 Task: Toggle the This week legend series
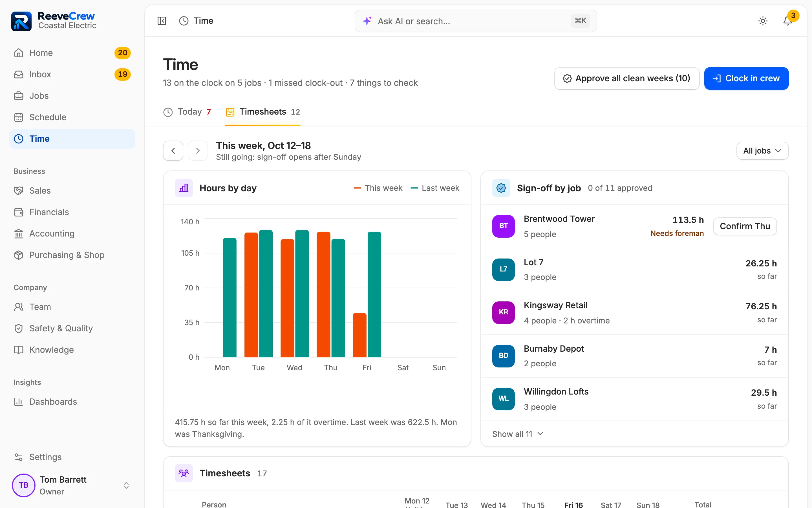click(378, 188)
